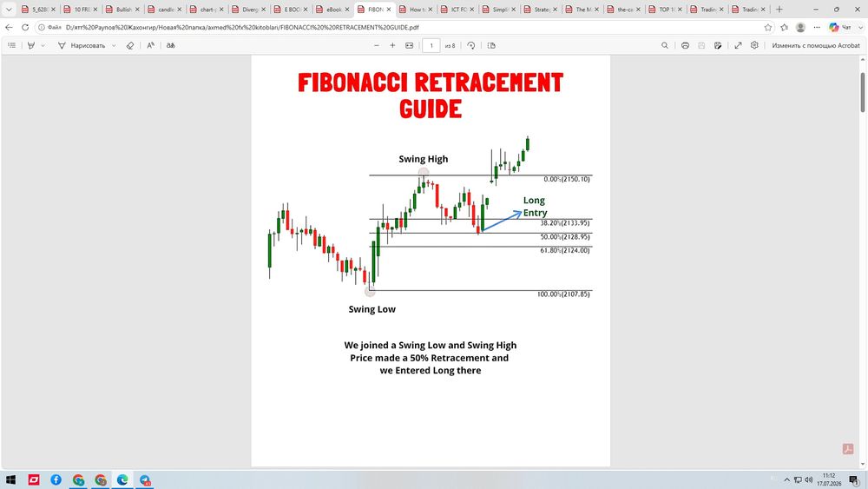The image size is (868, 489).
Task: Toggle the page view layout icon
Action: [491, 45]
